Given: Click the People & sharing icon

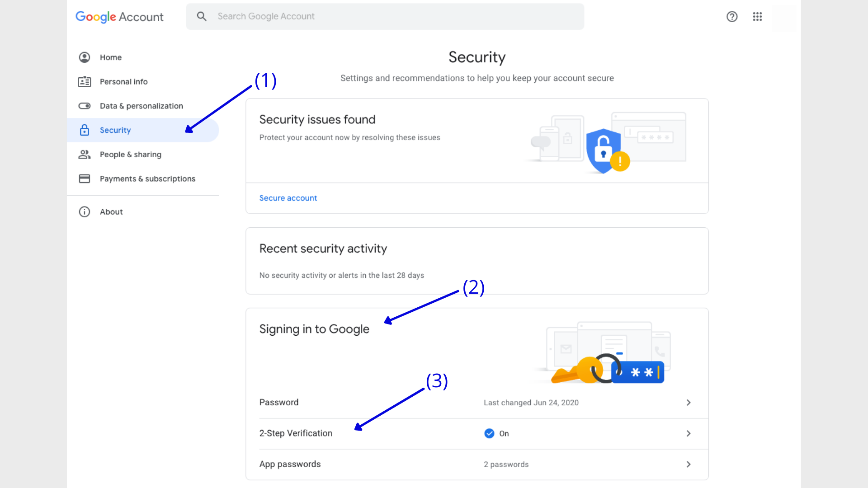Looking at the screenshot, I should click(x=85, y=155).
